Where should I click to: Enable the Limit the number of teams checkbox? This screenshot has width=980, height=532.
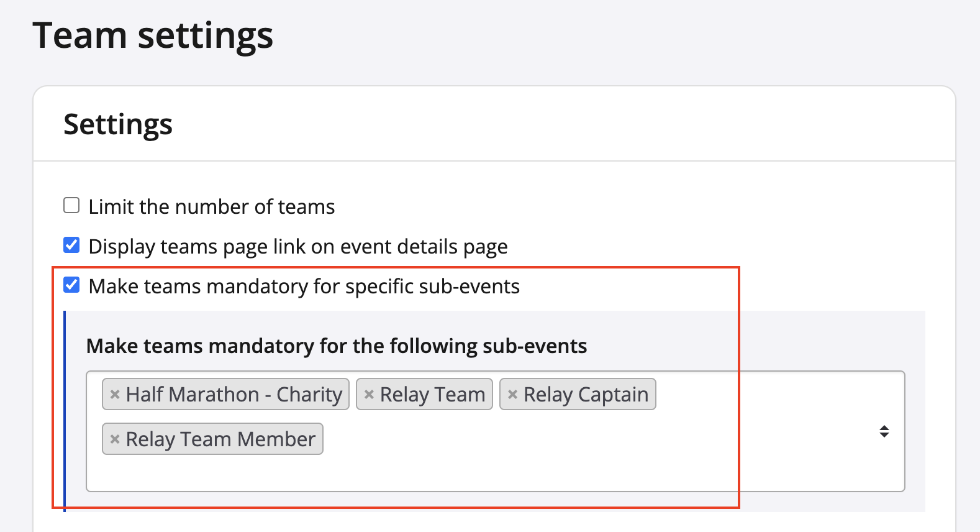click(71, 206)
